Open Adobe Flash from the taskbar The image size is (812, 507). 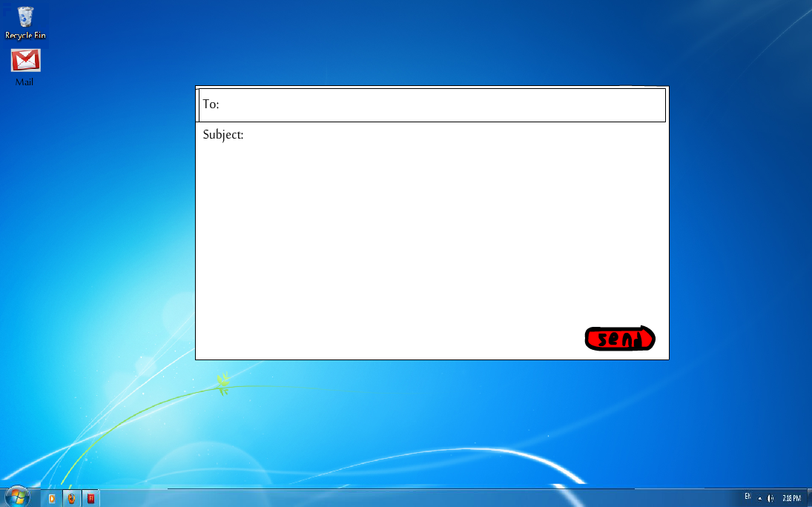click(90, 498)
